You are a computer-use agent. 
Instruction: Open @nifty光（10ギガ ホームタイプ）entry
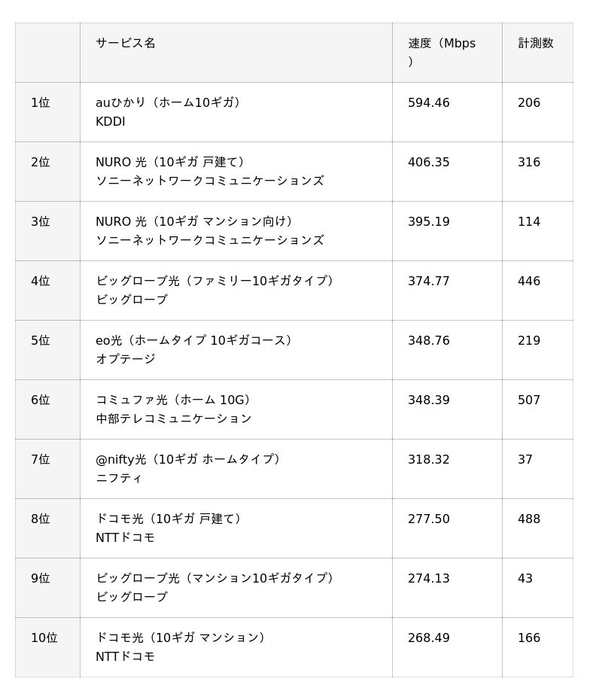188,460
